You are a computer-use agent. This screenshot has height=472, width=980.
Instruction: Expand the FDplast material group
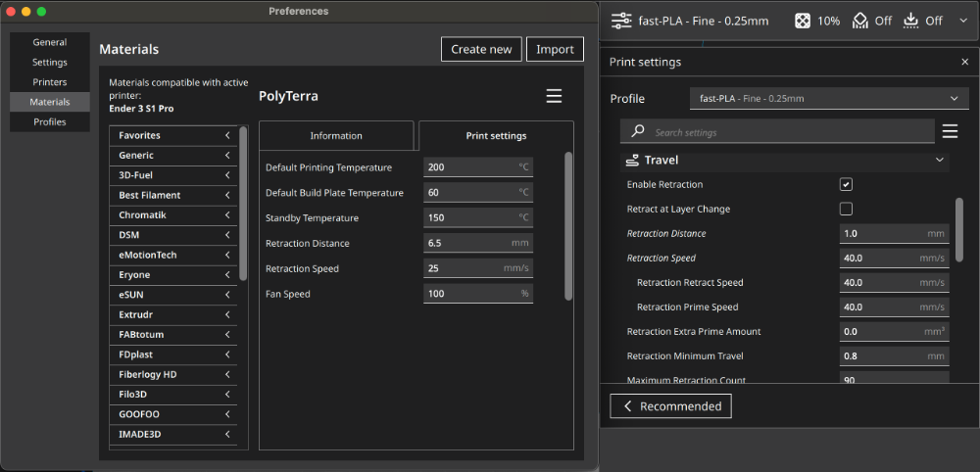(x=173, y=354)
